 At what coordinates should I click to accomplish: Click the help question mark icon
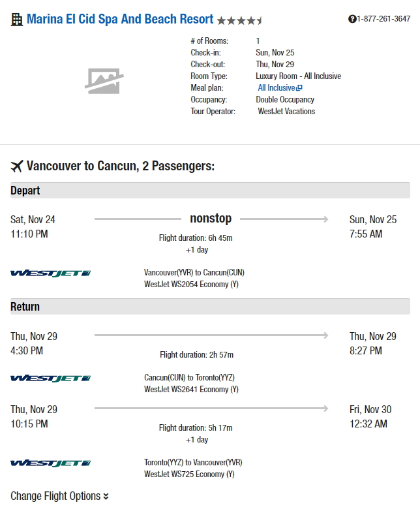pos(352,19)
